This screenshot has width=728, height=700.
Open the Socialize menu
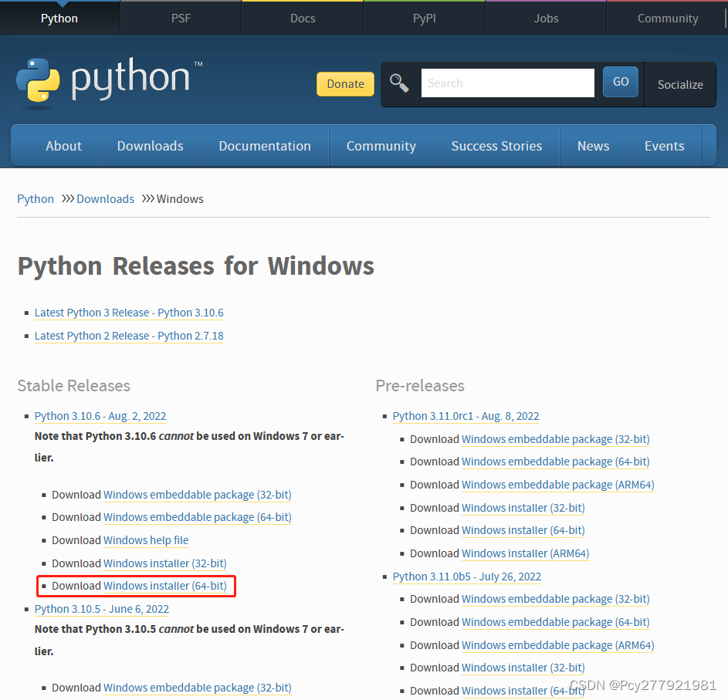click(680, 84)
